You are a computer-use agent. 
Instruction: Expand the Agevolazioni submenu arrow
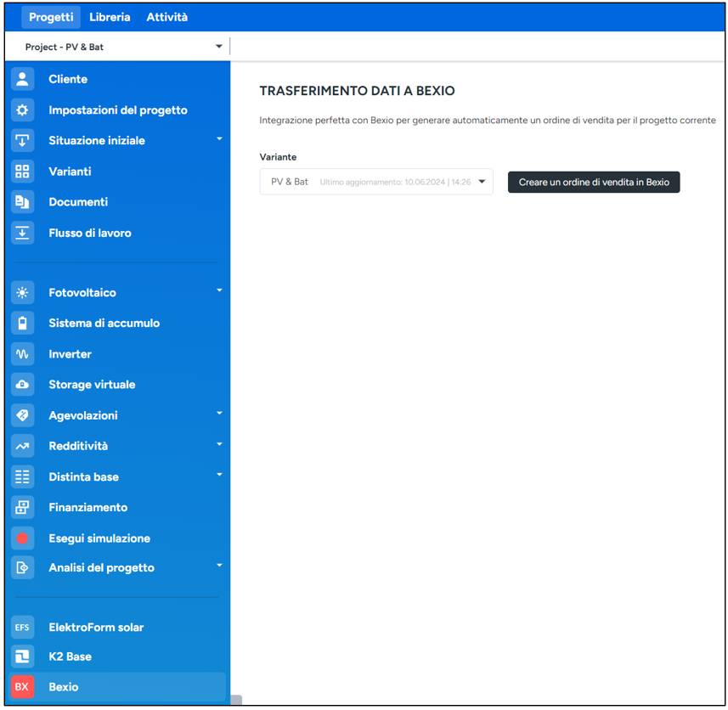(219, 414)
